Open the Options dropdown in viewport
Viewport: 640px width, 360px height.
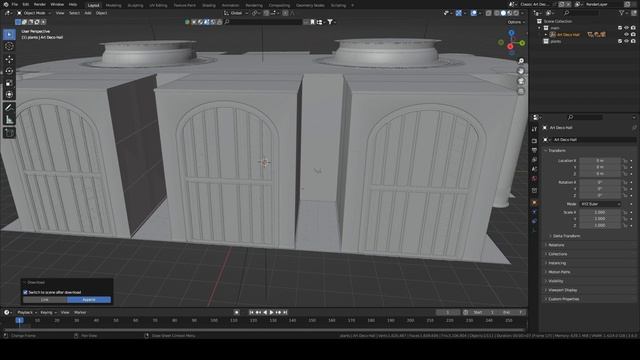point(516,22)
